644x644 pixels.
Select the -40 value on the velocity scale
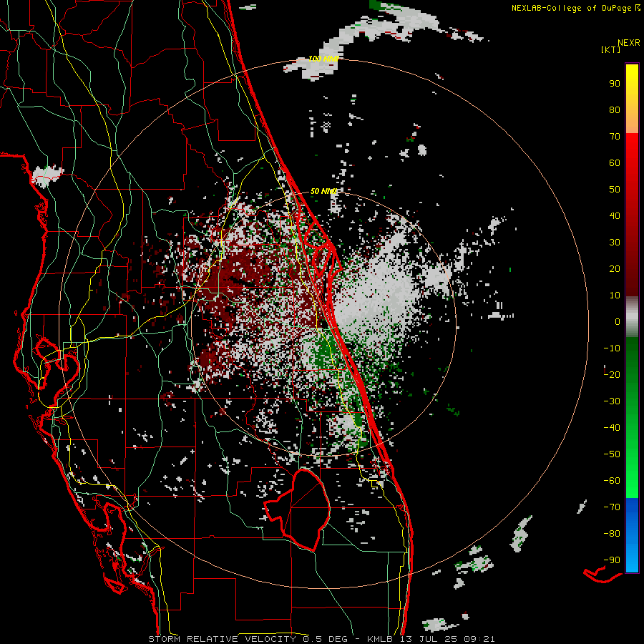[x=612, y=428]
